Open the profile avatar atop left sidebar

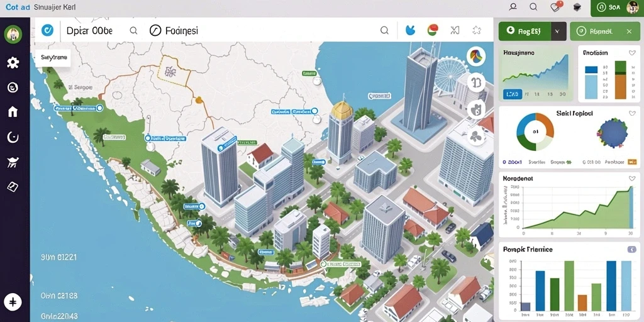click(x=13, y=34)
